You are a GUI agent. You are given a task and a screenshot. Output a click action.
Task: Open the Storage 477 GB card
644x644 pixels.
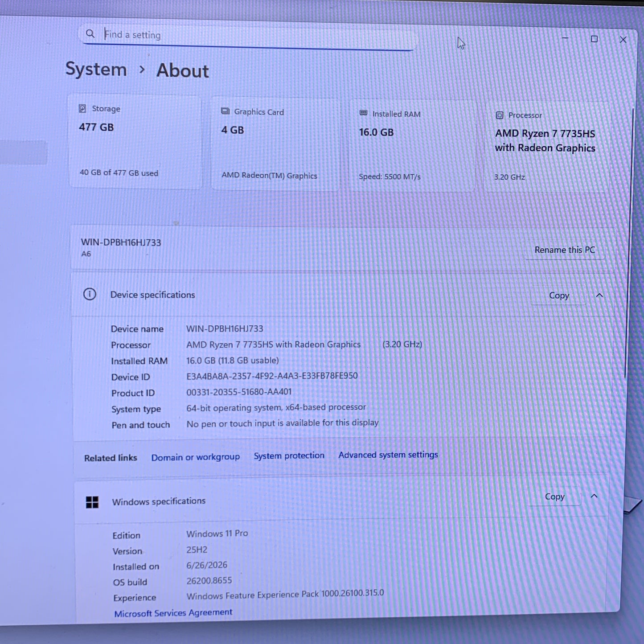(x=135, y=142)
